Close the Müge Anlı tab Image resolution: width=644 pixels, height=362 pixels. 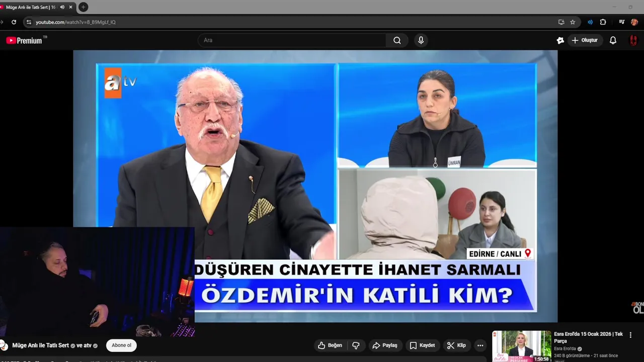coord(71,7)
